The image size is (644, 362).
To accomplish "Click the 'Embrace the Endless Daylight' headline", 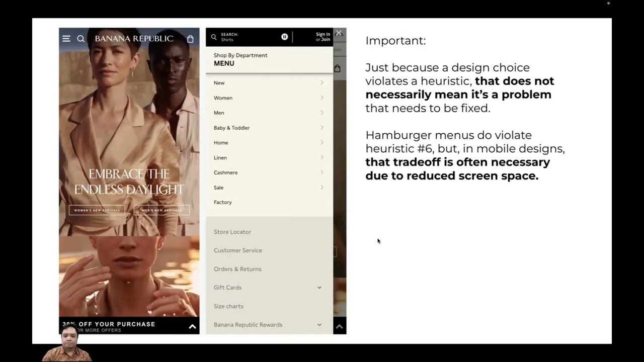I will point(129,182).
